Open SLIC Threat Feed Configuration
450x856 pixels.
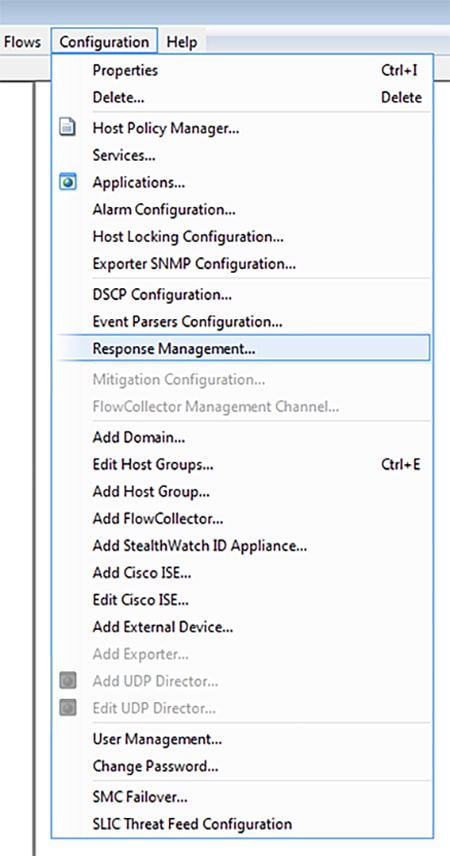coord(243,824)
